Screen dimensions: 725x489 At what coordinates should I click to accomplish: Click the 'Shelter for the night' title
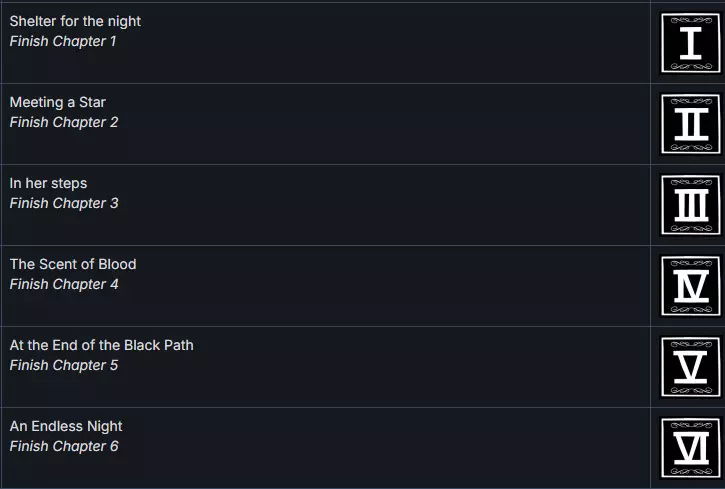click(75, 21)
